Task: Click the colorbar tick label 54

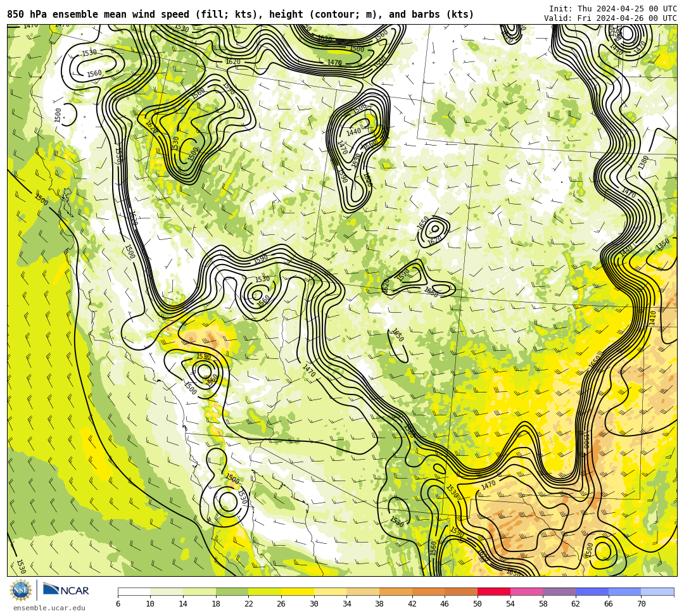Action: click(510, 604)
